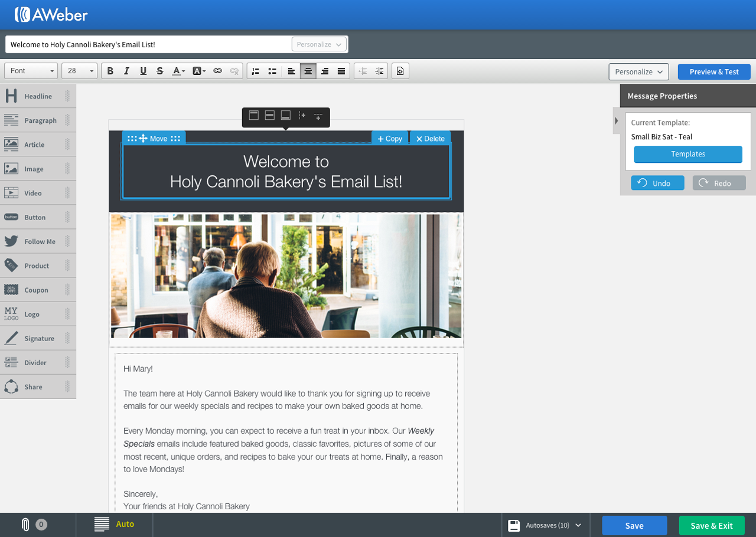
Task: Decrease the indent
Action: point(362,71)
